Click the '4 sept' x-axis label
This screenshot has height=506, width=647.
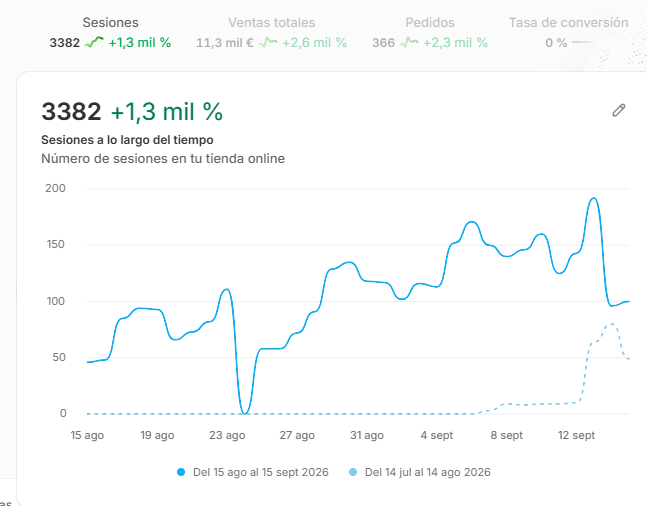[x=437, y=435]
